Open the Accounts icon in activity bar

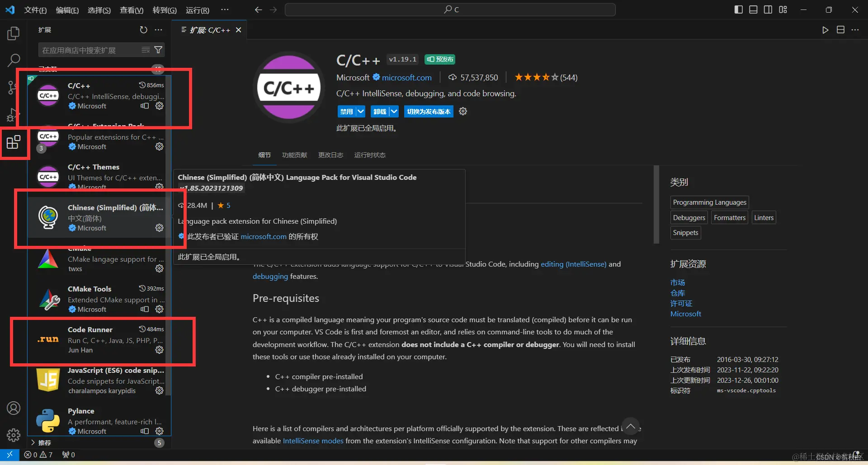point(14,408)
